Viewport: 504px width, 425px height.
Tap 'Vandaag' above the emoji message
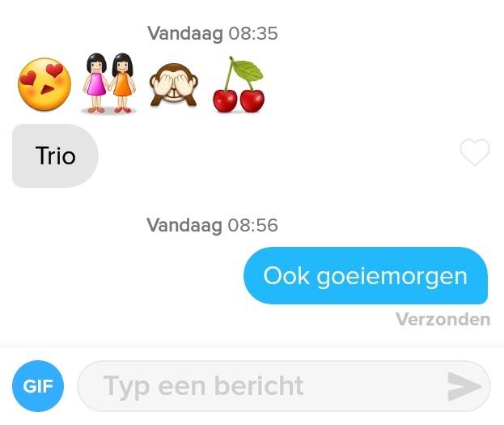point(185,33)
